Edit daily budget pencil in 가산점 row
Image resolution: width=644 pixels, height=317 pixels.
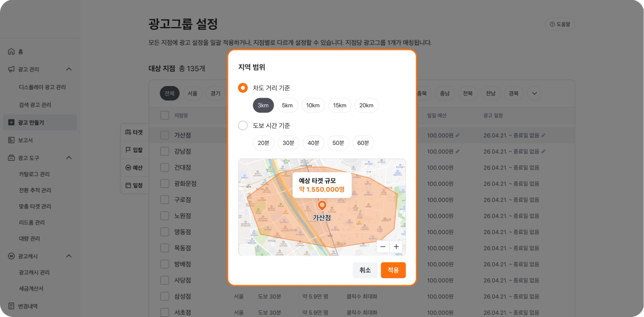coord(458,135)
